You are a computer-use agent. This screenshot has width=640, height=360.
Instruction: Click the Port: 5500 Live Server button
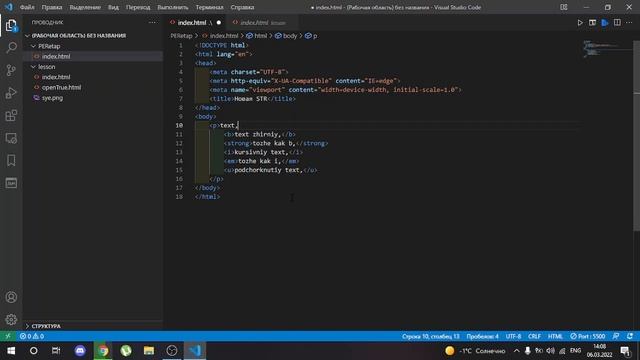(588, 336)
